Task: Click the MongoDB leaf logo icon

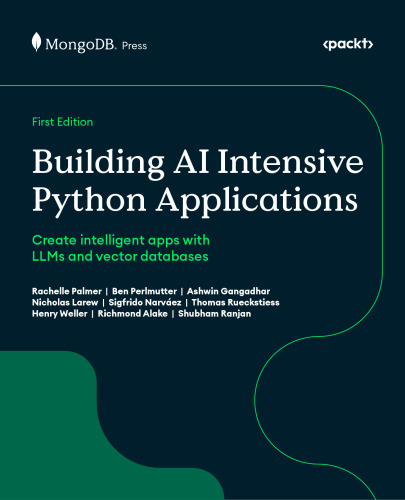Action: pyautogui.click(x=36, y=42)
